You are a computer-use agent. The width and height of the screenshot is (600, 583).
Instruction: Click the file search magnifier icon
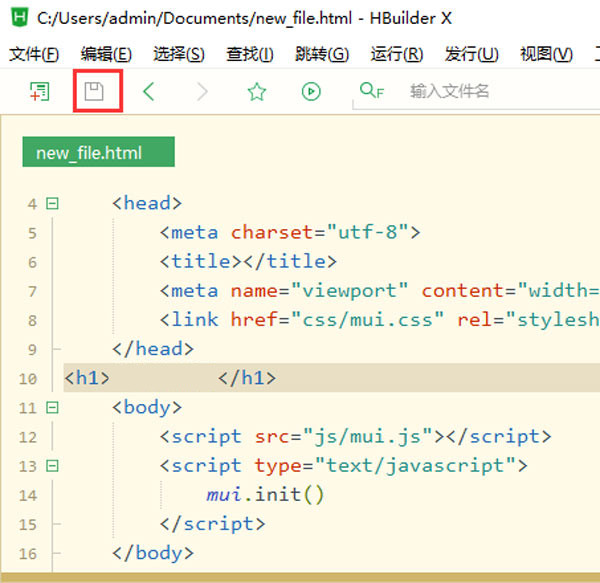(372, 91)
